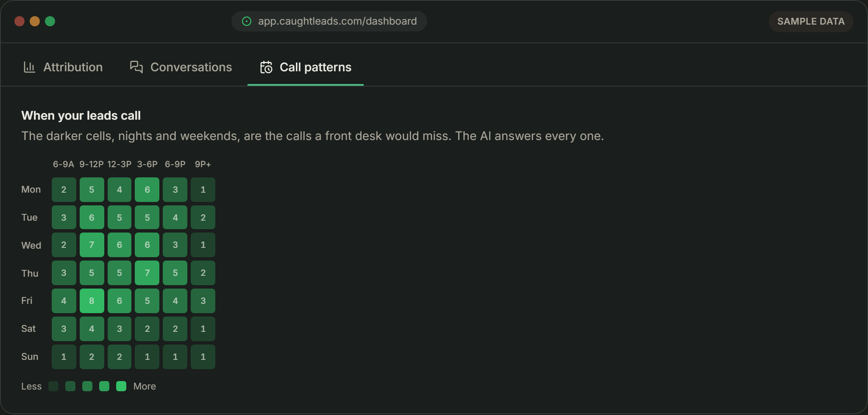Image resolution: width=868 pixels, height=415 pixels.
Task: Click the Attribution bar chart icon
Action: [29, 67]
